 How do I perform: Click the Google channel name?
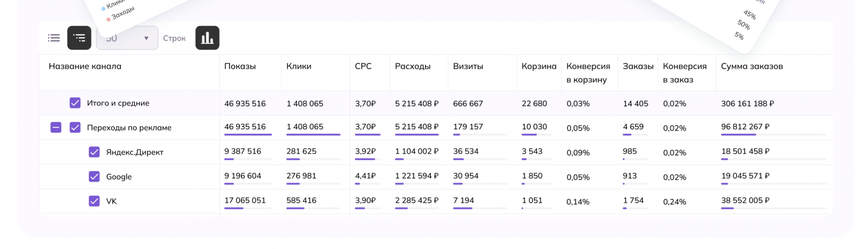pyautogui.click(x=119, y=177)
